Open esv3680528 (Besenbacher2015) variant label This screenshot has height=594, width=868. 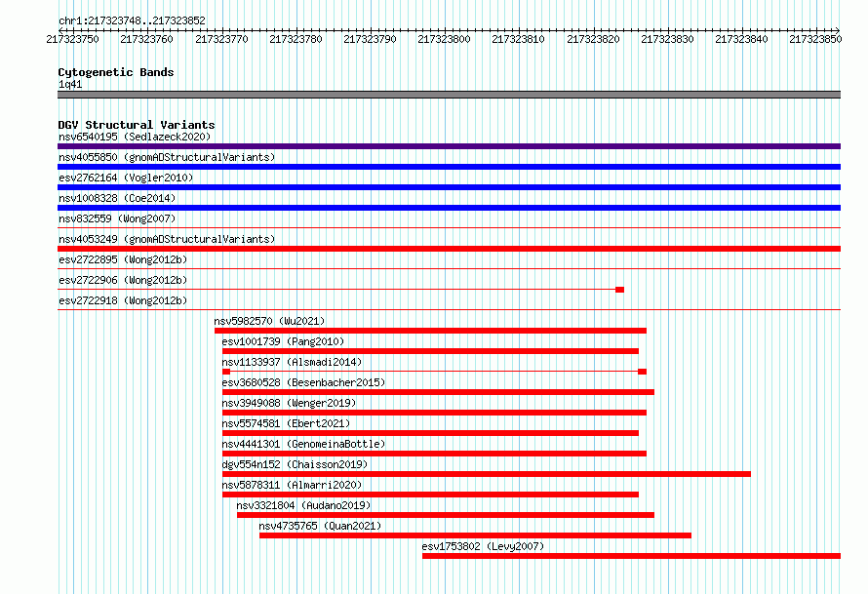pyautogui.click(x=303, y=382)
